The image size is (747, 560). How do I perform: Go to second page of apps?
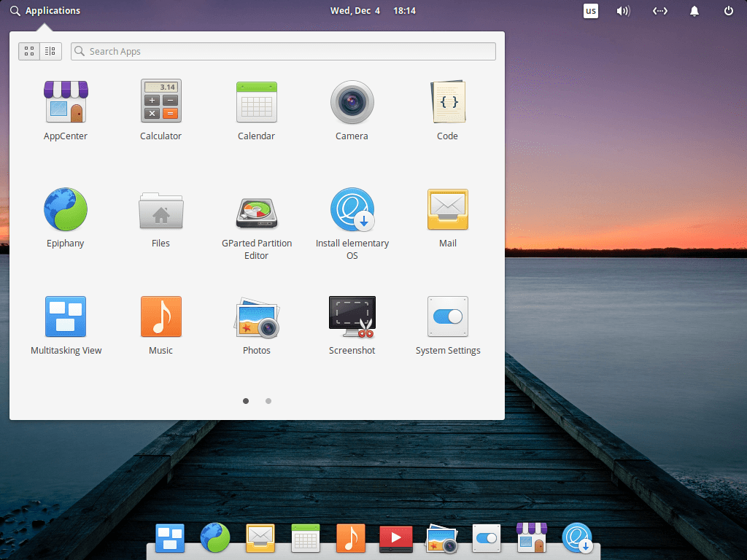(x=268, y=400)
